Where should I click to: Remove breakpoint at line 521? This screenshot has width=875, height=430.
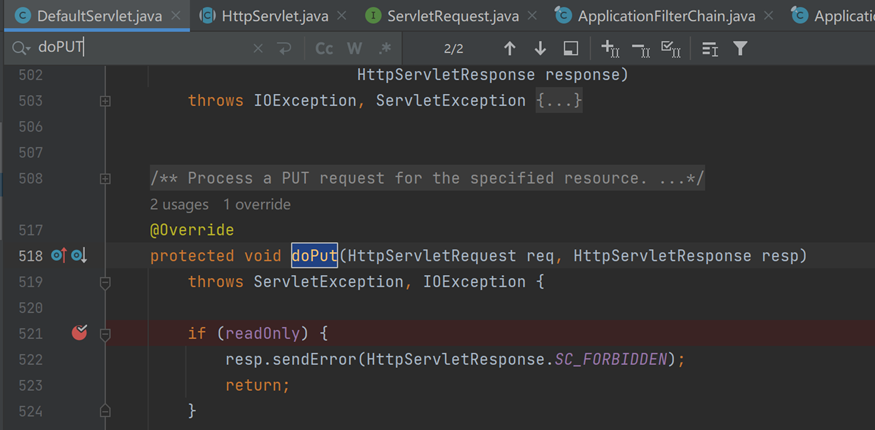point(79,333)
